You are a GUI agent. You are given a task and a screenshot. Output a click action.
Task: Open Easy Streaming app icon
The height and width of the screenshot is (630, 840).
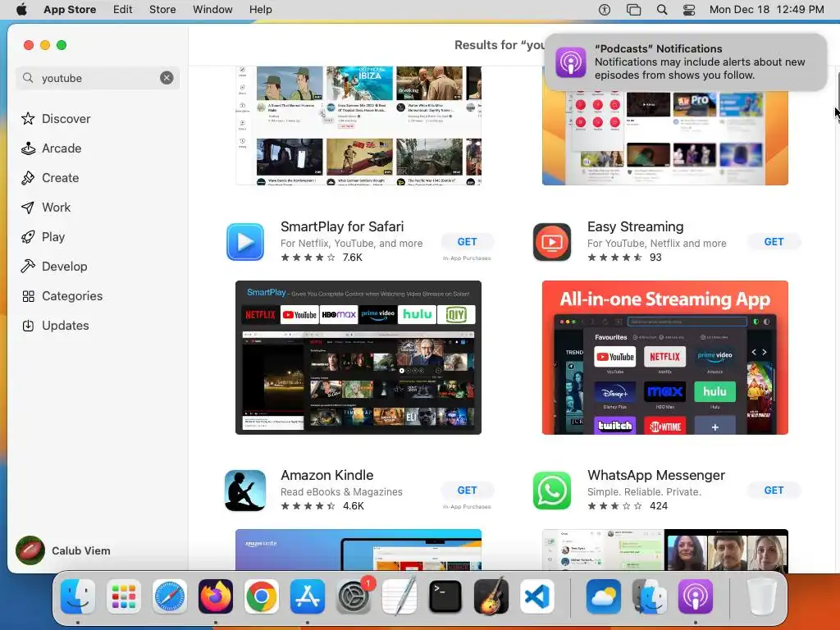(552, 242)
